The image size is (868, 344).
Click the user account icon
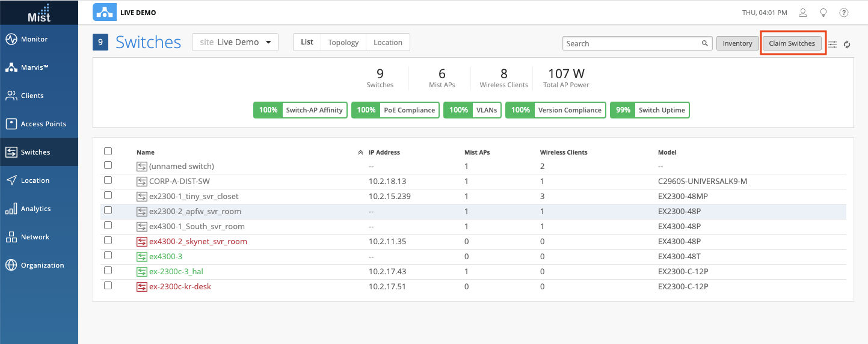(x=802, y=13)
